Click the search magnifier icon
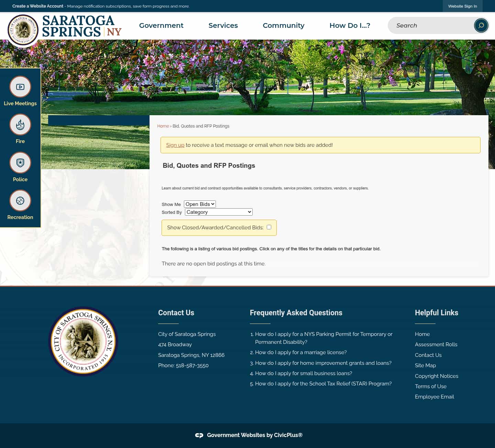The width and height of the screenshot is (495, 448). click(x=481, y=25)
